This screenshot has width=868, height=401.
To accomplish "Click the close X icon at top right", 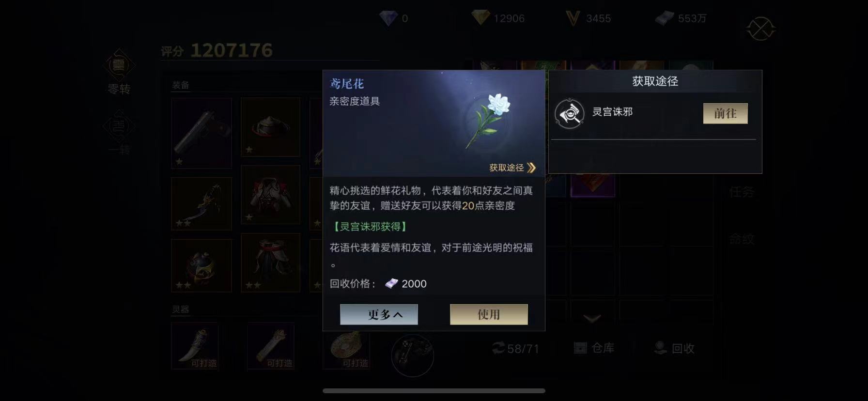I will [x=760, y=29].
